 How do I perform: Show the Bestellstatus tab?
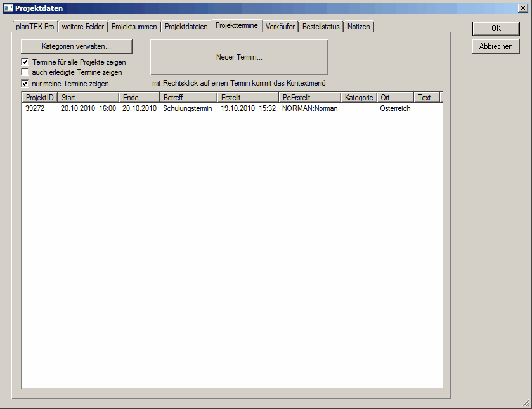pyautogui.click(x=321, y=27)
